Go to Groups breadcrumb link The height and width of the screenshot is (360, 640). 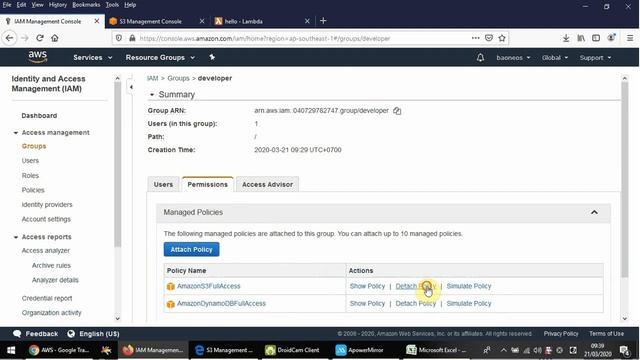[178, 78]
